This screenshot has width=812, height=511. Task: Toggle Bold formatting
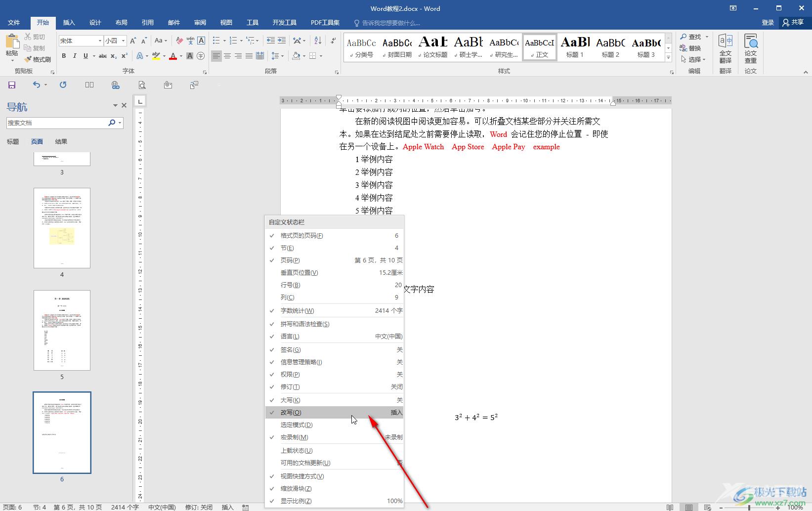click(x=64, y=56)
